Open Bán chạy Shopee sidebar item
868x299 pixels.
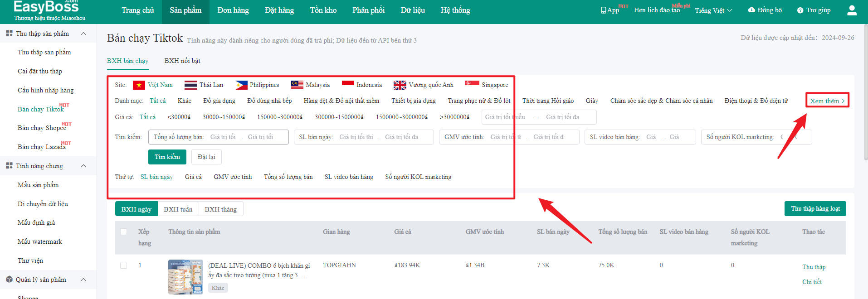[42, 128]
